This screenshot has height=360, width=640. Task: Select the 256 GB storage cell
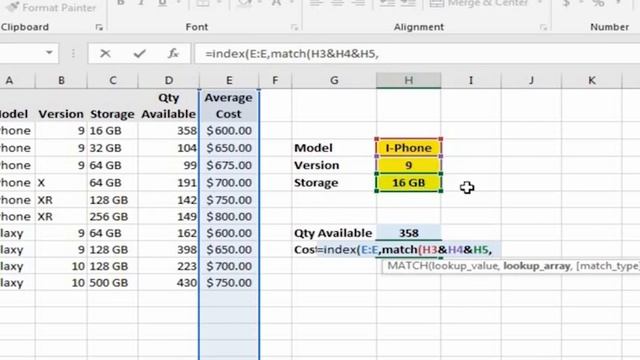point(113,216)
